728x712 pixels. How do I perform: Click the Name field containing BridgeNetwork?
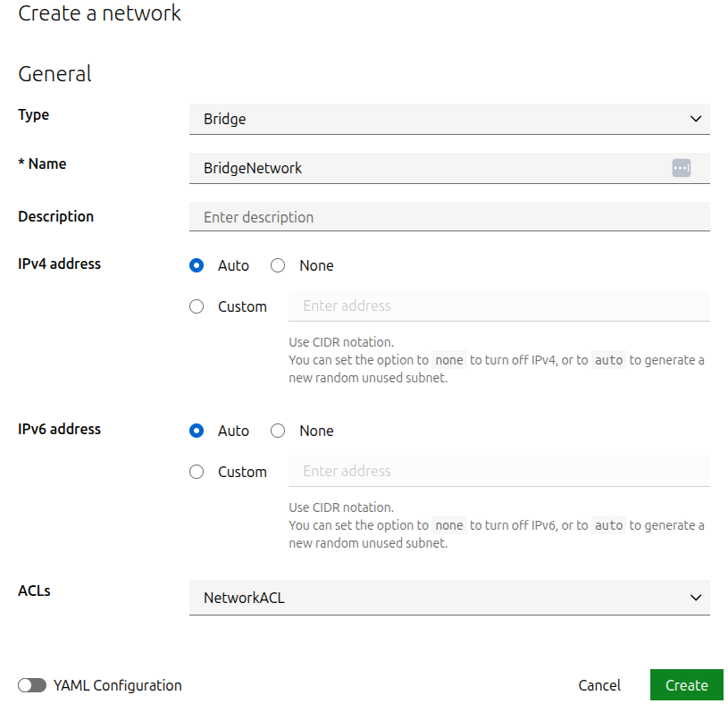[x=429, y=168]
